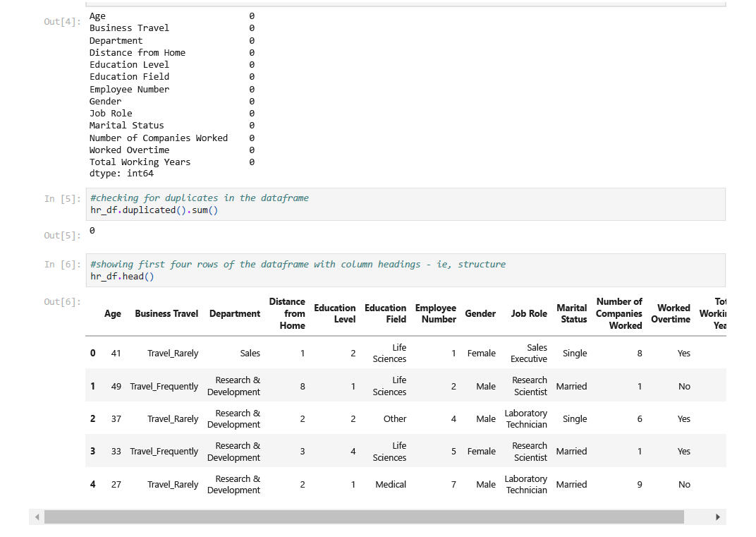Click row index 2 in the table
This screenshot has height=537, width=756.
coord(92,418)
